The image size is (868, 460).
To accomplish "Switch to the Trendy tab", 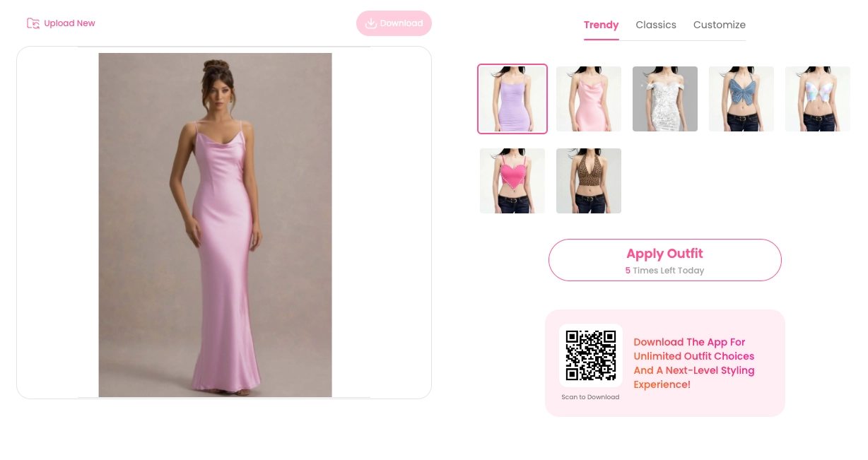I will (601, 25).
